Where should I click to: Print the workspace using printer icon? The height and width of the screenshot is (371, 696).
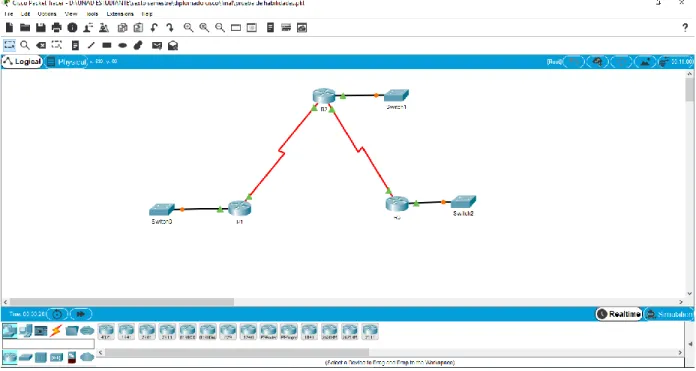point(57,28)
